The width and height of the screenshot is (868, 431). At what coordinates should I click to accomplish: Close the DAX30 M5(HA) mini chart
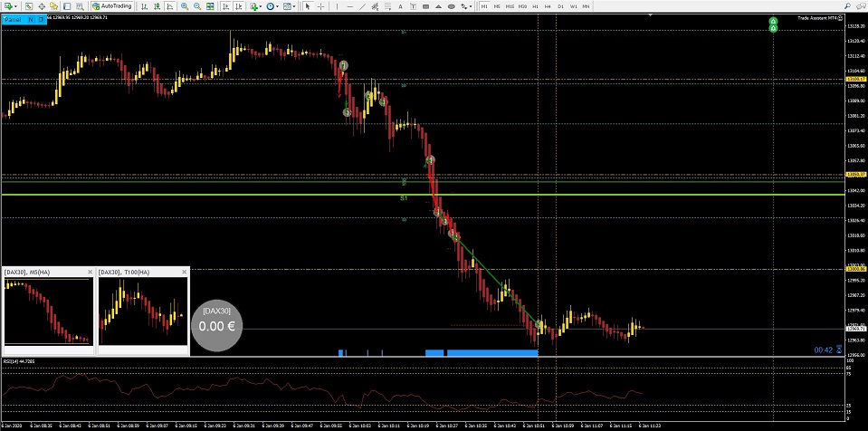(91, 272)
